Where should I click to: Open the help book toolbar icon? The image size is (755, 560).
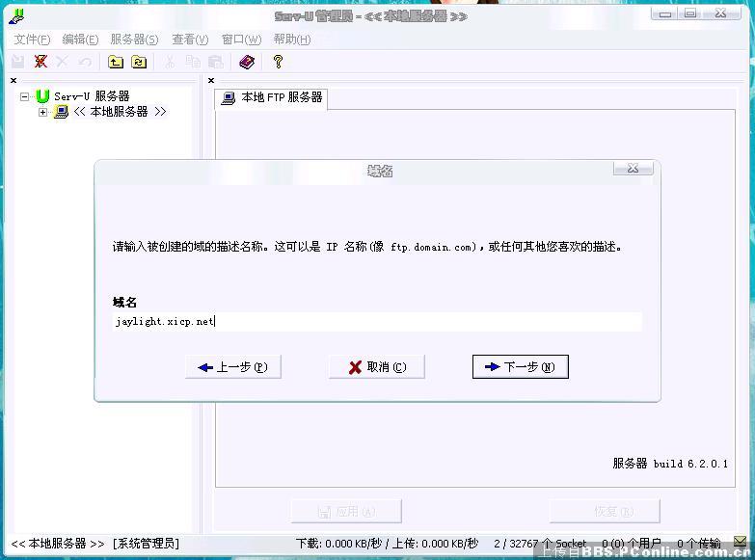247,62
